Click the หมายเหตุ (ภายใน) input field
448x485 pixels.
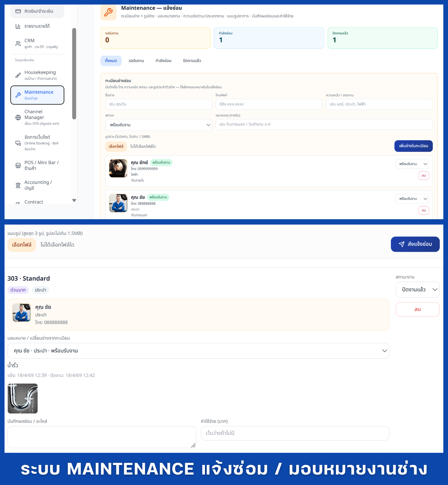pyautogui.click(x=324, y=125)
